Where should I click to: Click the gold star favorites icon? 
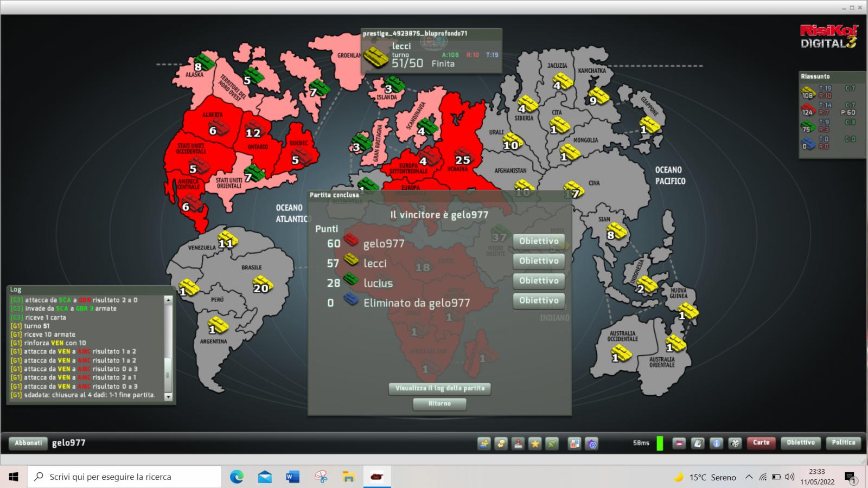coord(535,444)
